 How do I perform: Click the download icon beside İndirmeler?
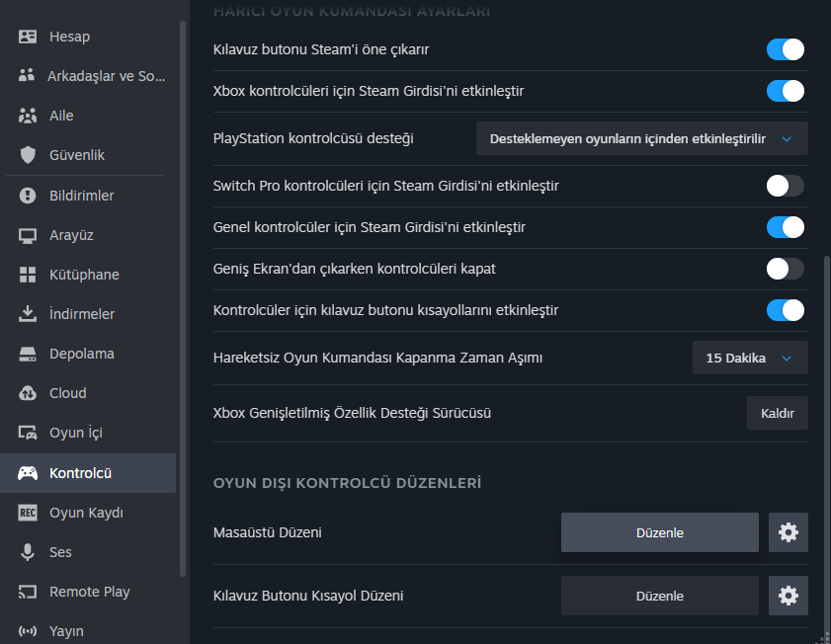point(28,314)
